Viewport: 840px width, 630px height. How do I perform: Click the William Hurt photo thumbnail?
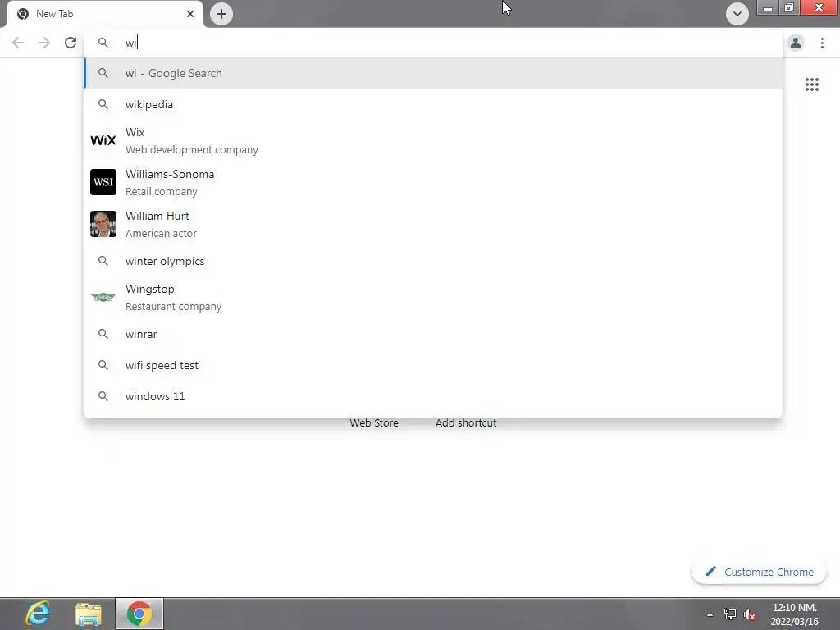[103, 224]
